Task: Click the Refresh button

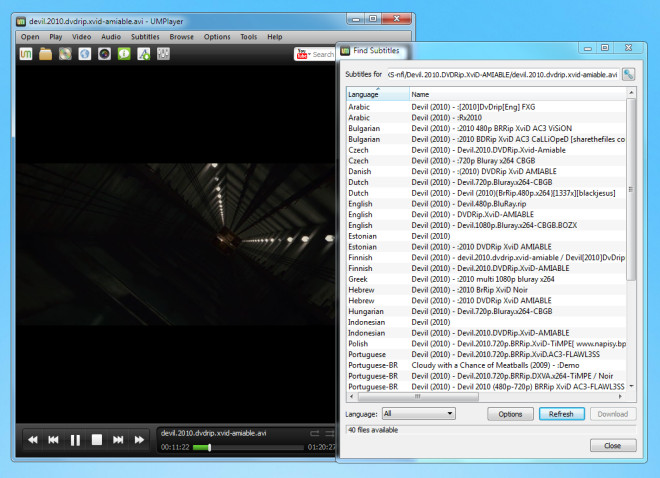Action: click(562, 414)
